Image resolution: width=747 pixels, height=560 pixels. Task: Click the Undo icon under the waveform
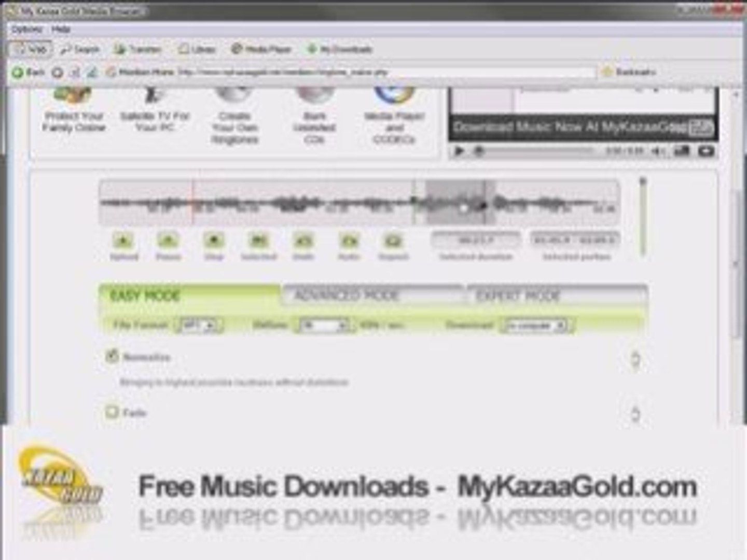click(303, 241)
